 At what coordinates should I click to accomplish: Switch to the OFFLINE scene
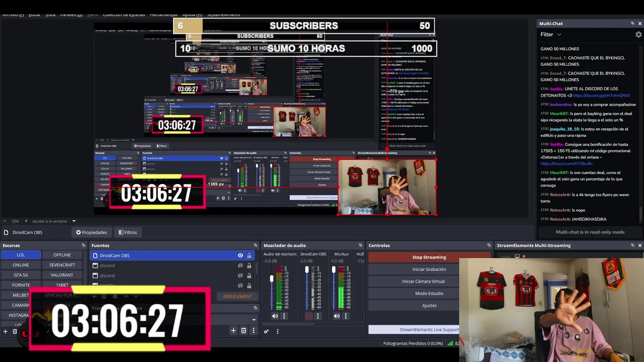pyautogui.click(x=62, y=255)
